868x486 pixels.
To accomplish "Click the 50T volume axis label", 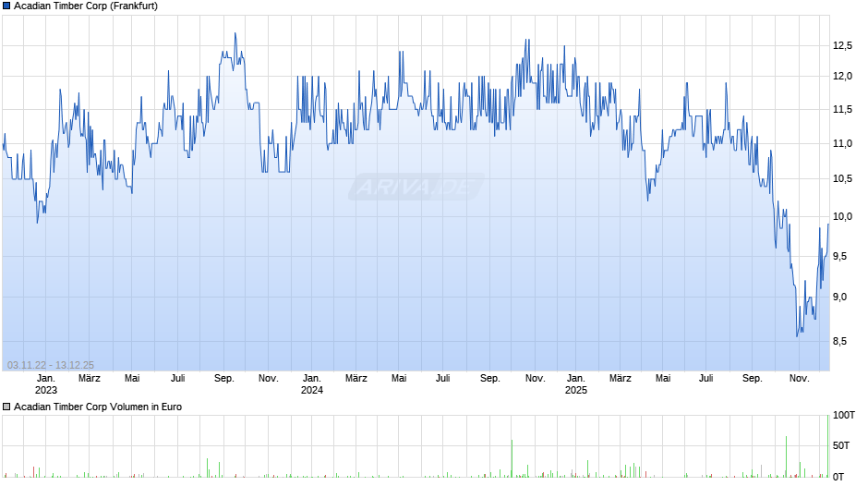I will pyautogui.click(x=841, y=445).
